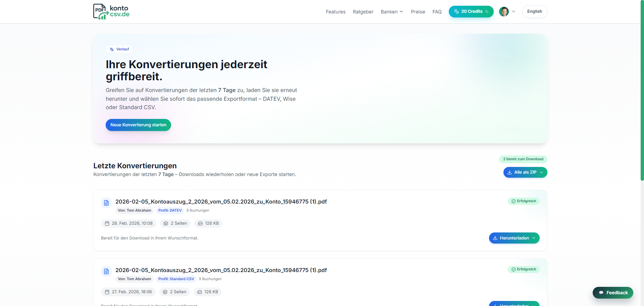Click the layers icon in the Standard CSV card

(165, 292)
